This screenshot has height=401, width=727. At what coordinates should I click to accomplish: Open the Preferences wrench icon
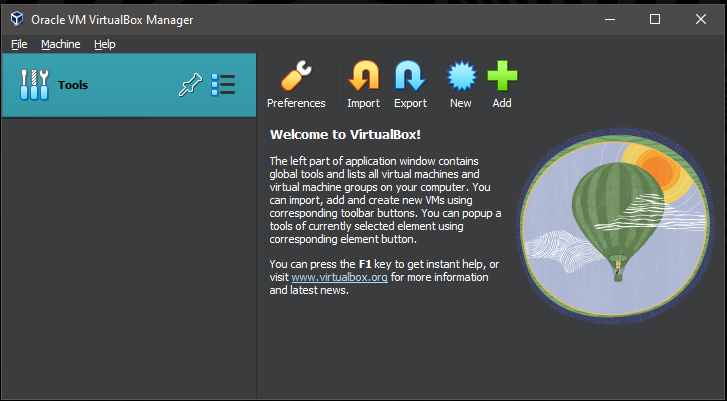point(296,76)
